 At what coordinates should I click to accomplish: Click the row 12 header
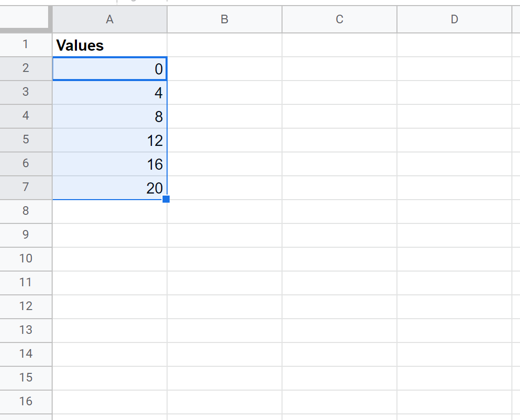26,307
